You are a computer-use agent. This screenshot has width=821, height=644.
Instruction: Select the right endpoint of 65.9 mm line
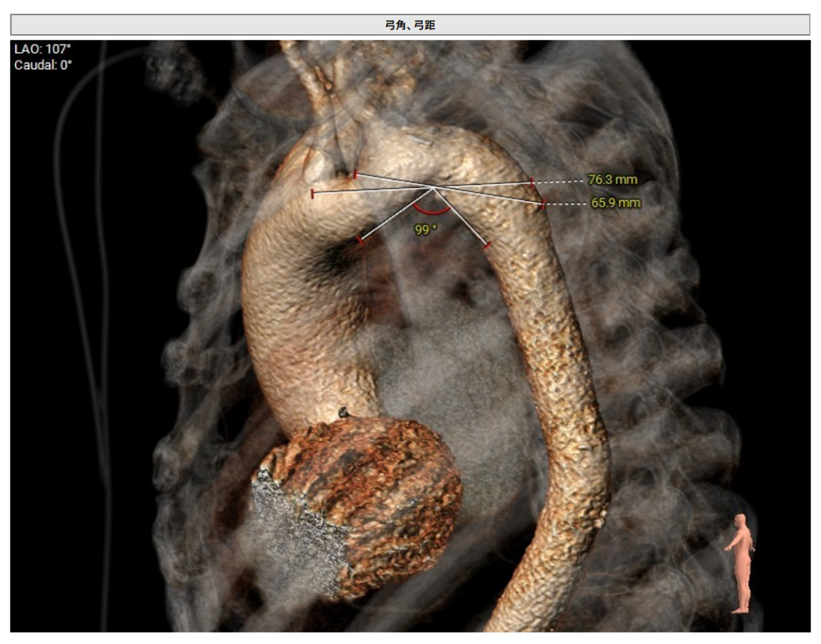coord(543,204)
